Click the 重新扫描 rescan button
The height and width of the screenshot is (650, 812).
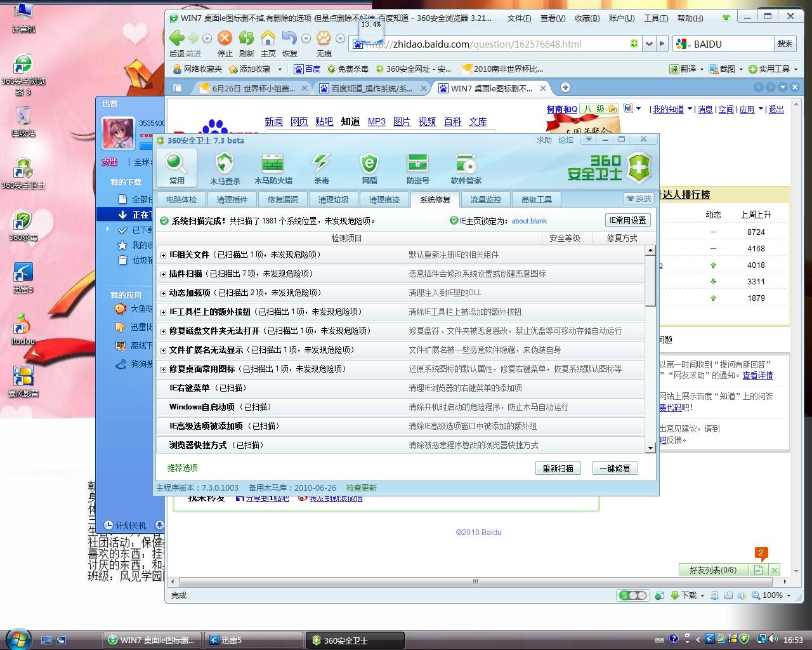coord(558,468)
